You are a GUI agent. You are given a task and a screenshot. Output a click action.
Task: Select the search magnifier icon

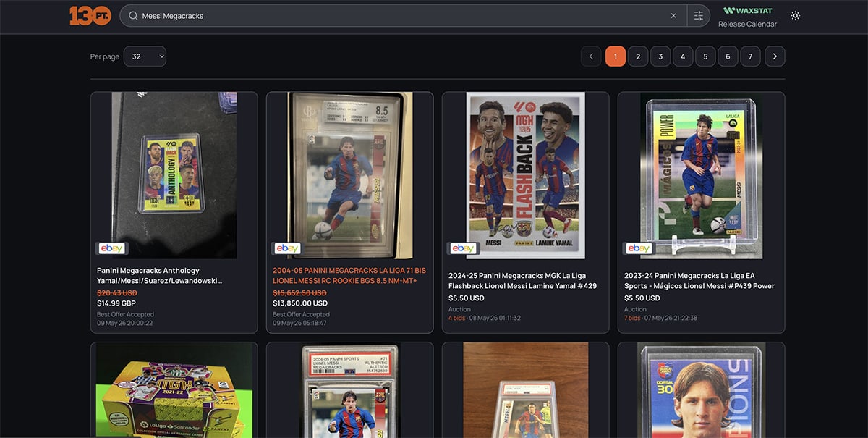point(132,15)
